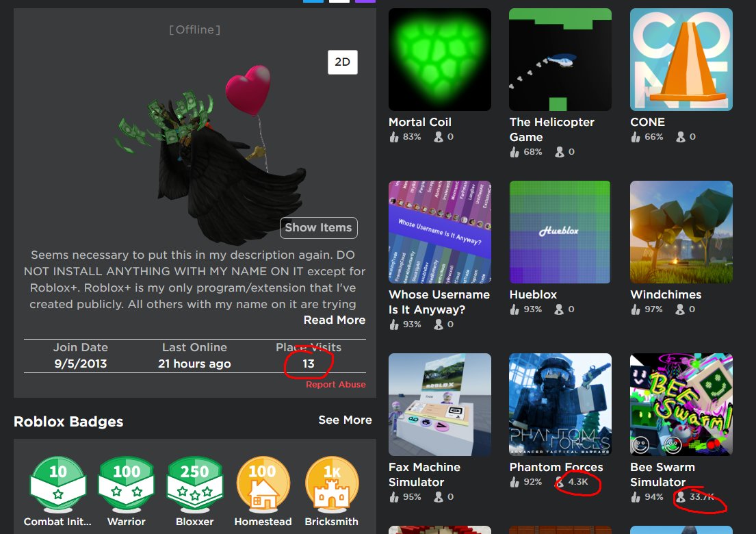Screen dimensions: 756x534
Task: Open the Windchimes game thumbnail
Action: click(x=681, y=232)
